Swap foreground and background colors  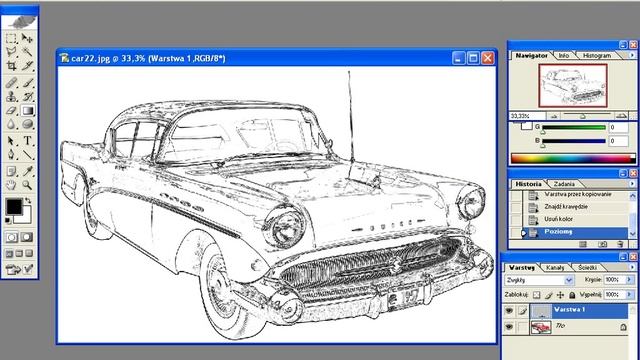coord(28,201)
